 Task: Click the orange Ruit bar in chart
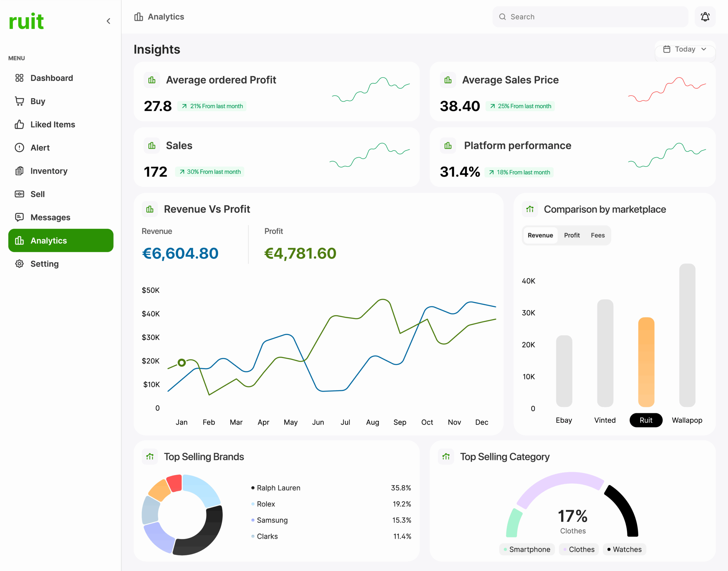[646, 362]
